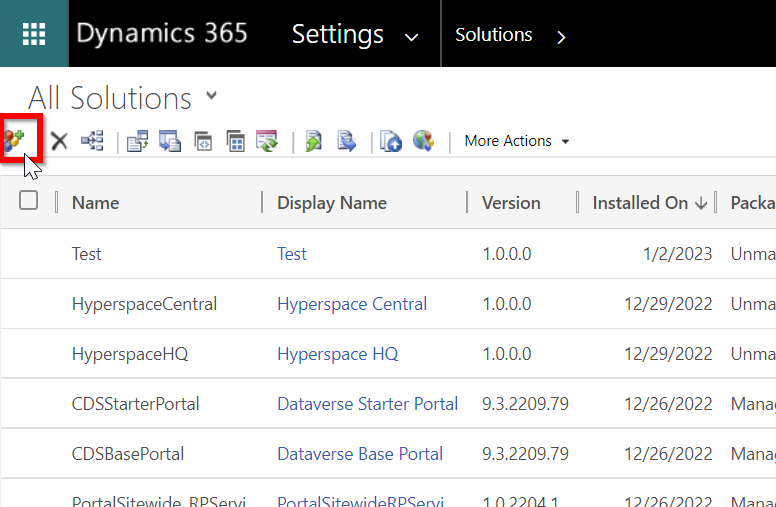
Task: Click Dynamics 365 brand title
Action: coord(162,34)
